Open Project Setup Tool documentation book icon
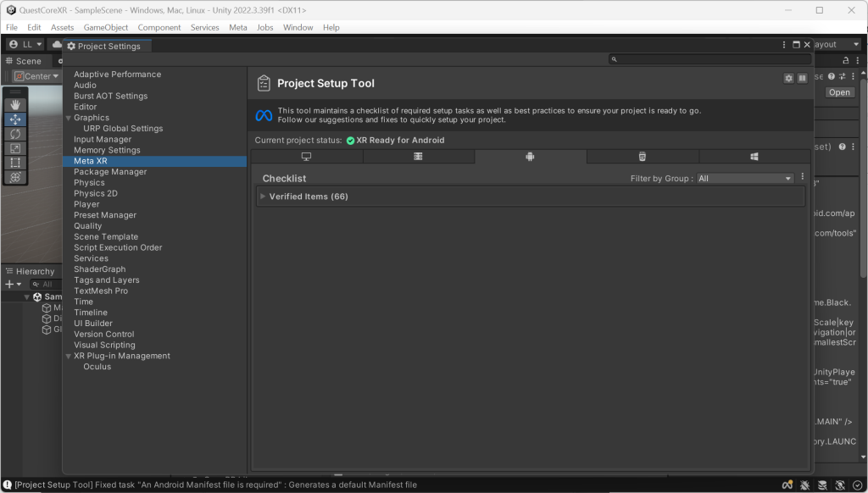Image resolution: width=868 pixels, height=493 pixels. tap(802, 78)
